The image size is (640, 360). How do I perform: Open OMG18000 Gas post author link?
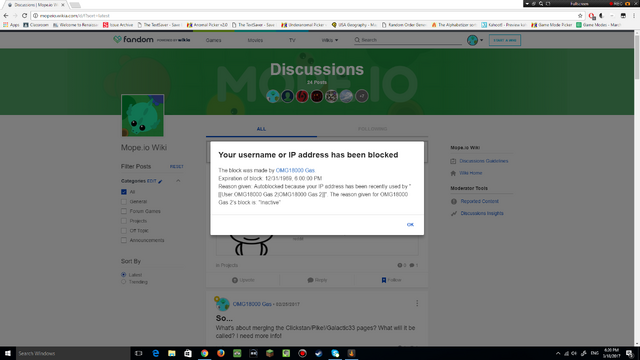coord(252,304)
